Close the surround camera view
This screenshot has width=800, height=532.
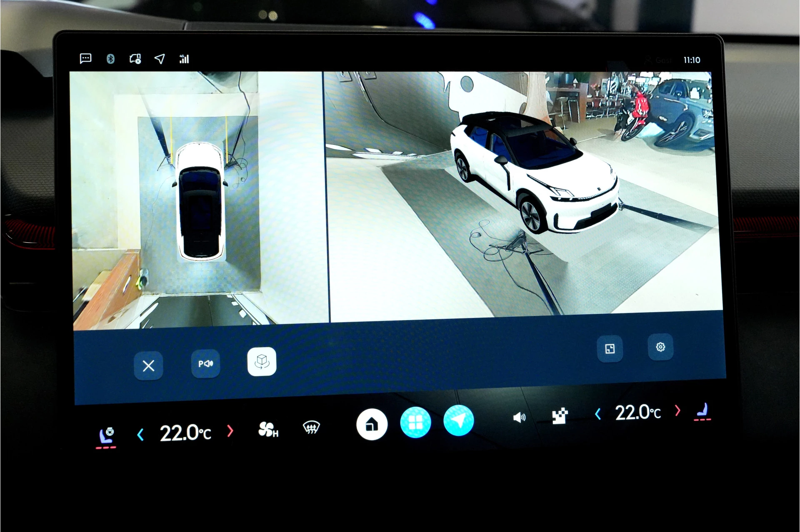coord(148,365)
